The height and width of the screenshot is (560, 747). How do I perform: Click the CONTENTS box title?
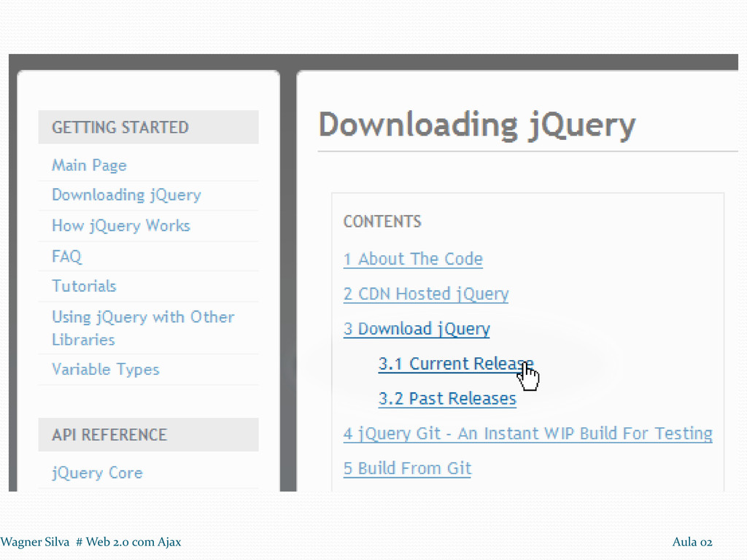point(382,222)
